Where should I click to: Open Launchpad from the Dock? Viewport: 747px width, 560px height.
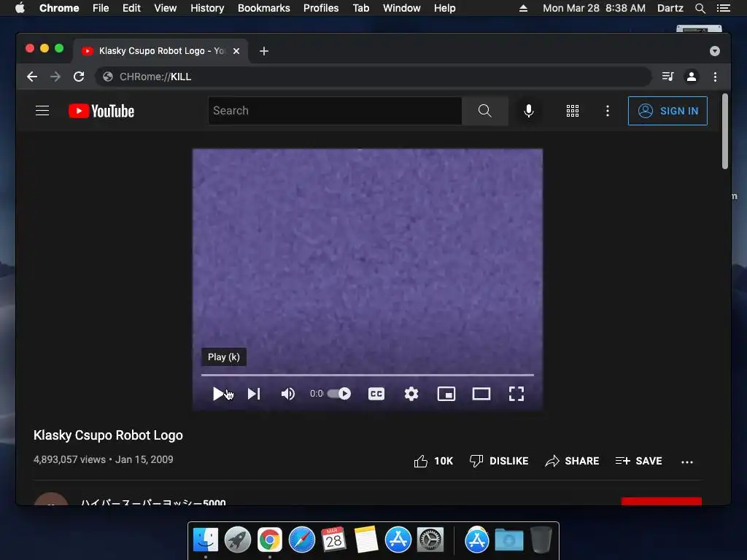point(238,540)
